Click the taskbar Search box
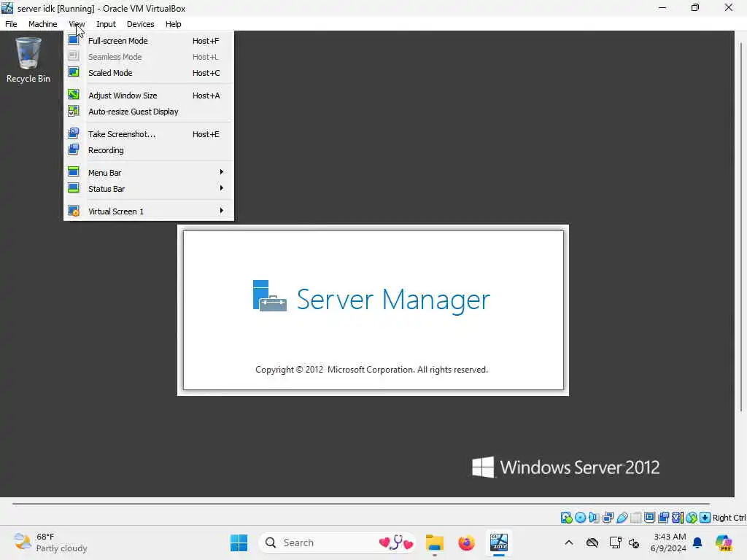Viewport: 747px width, 560px height. 337,542
